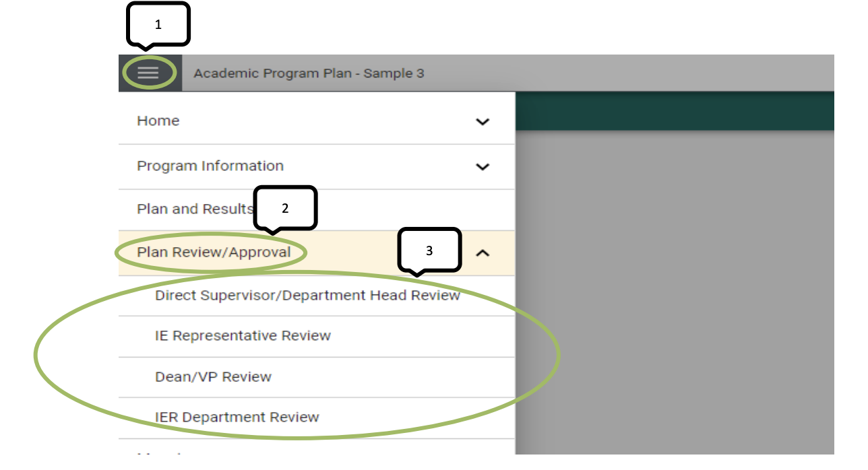Open the Home navigation item
Viewport: 868px width, 470px height.
pos(158,121)
